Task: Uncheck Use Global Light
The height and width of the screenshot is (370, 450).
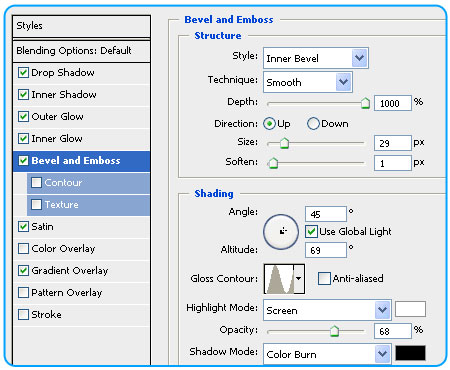Action: point(311,231)
